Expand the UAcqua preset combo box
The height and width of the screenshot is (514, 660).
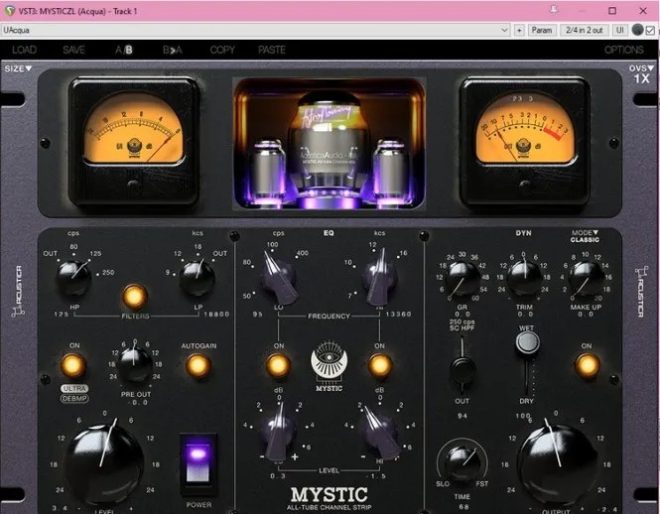(x=255, y=30)
